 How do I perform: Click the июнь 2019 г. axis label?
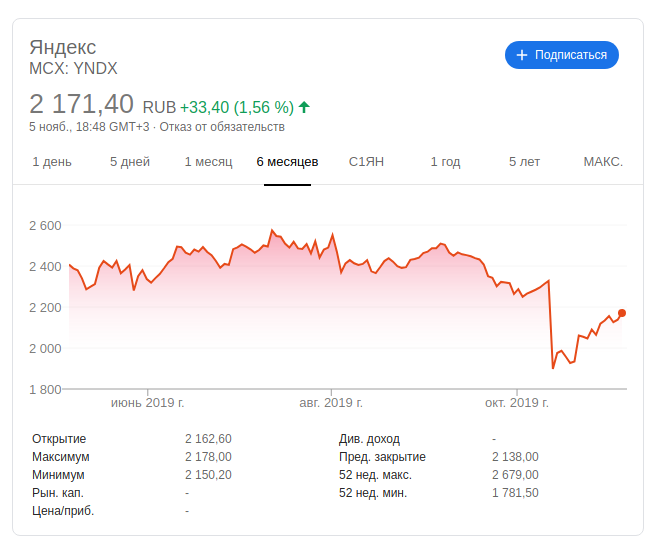coord(147,402)
